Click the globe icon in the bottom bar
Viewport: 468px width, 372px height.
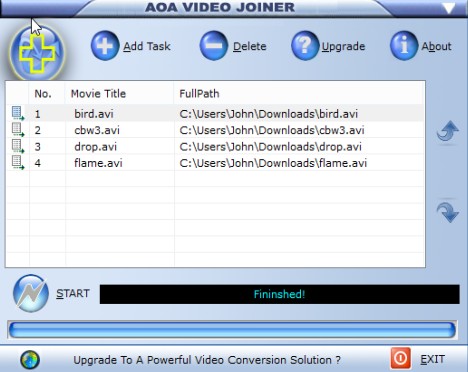pos(30,360)
